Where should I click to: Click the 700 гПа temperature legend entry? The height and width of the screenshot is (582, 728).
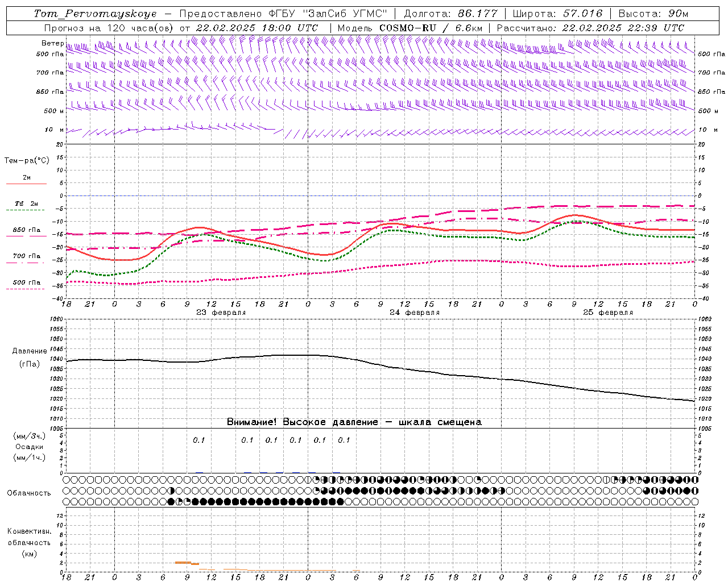[x=27, y=256]
